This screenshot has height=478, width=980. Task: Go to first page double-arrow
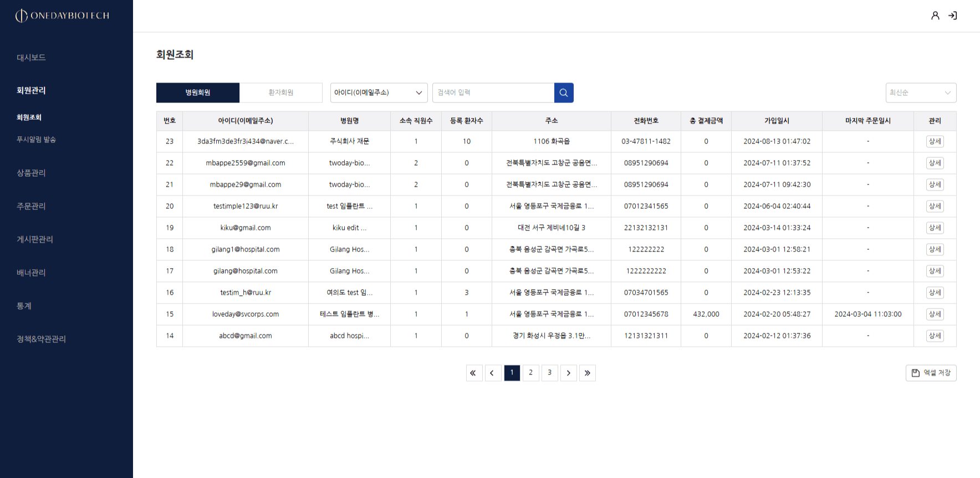pyautogui.click(x=473, y=373)
